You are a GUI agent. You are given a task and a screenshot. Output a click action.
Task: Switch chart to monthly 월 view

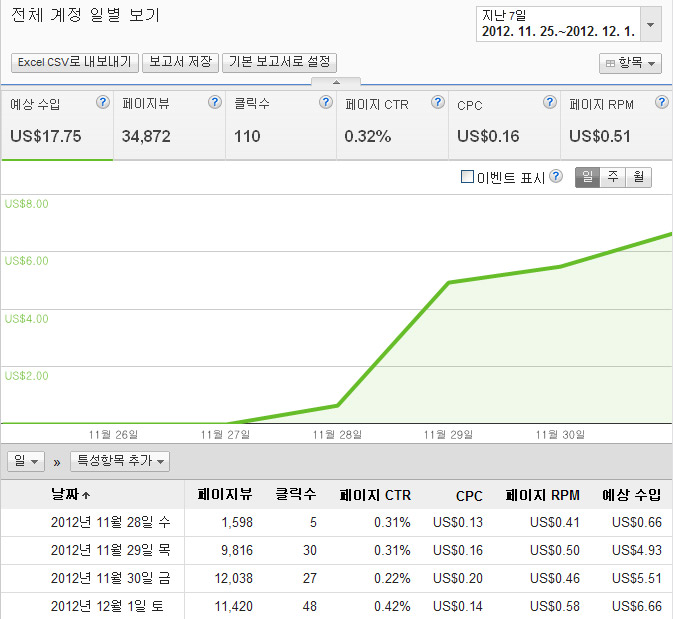(638, 177)
